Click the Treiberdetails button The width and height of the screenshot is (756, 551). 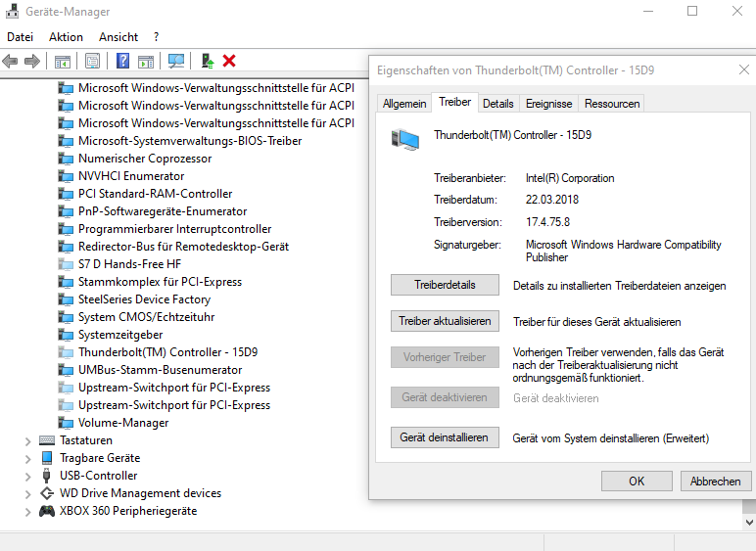pos(445,285)
